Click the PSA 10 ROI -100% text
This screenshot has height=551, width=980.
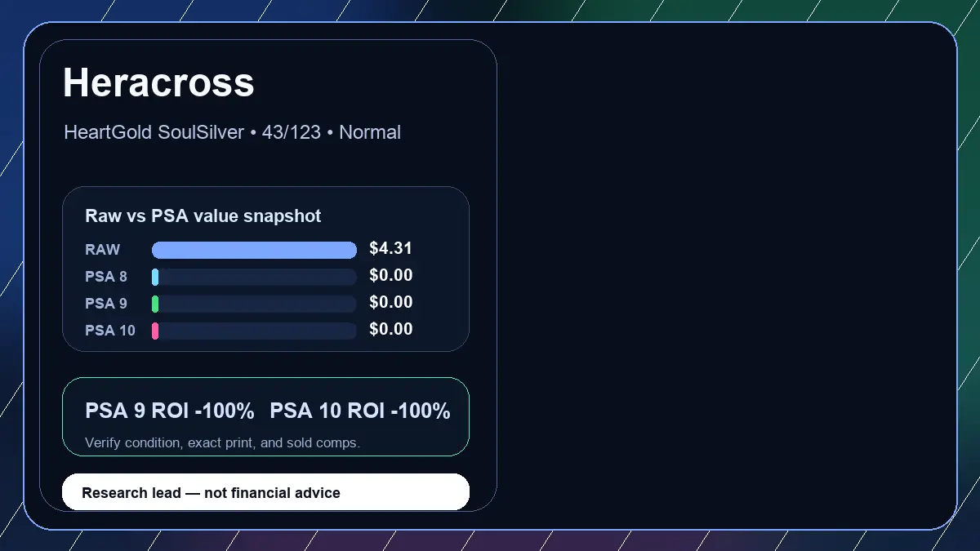pyautogui.click(x=360, y=411)
